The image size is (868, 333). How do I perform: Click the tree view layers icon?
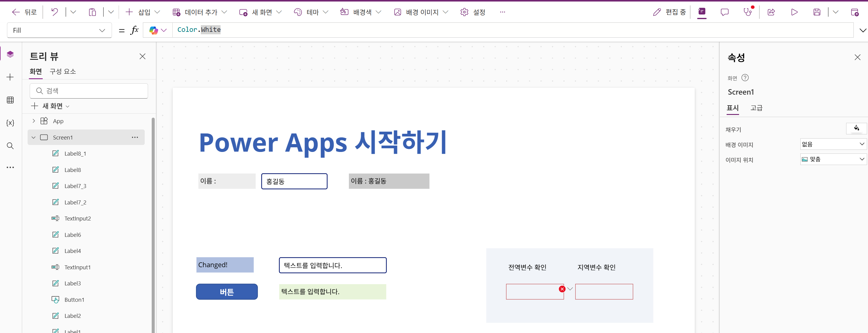[10, 54]
